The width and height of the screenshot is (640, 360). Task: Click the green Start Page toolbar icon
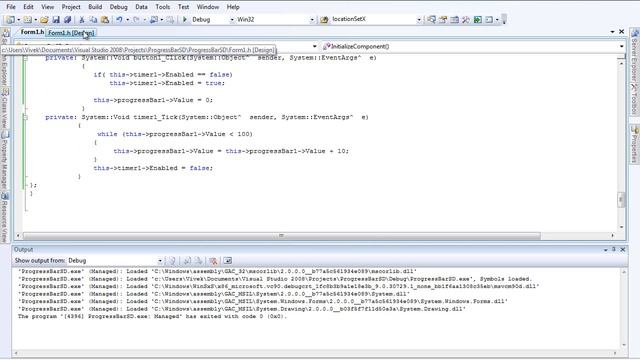pos(477,20)
